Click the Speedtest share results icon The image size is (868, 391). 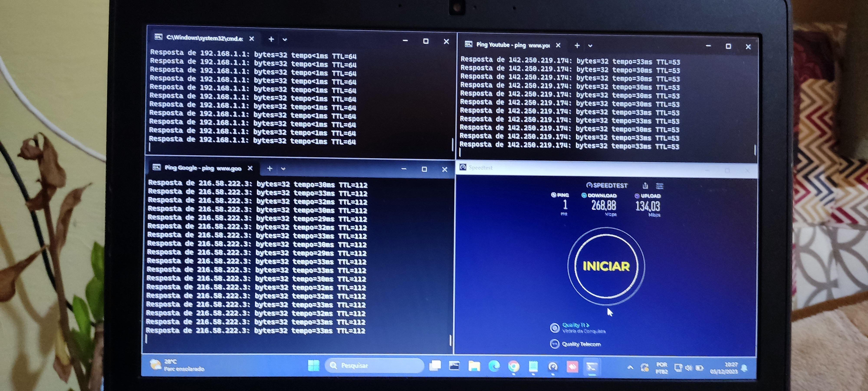tap(645, 186)
